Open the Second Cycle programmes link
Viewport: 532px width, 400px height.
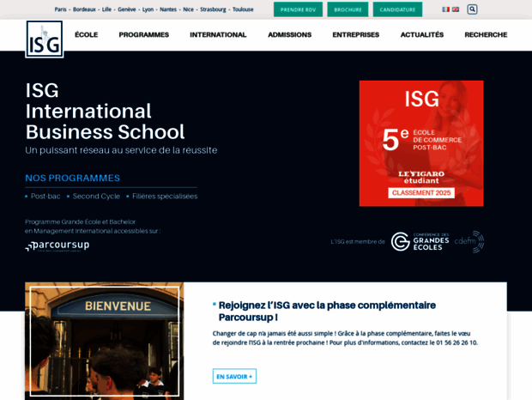(x=96, y=196)
